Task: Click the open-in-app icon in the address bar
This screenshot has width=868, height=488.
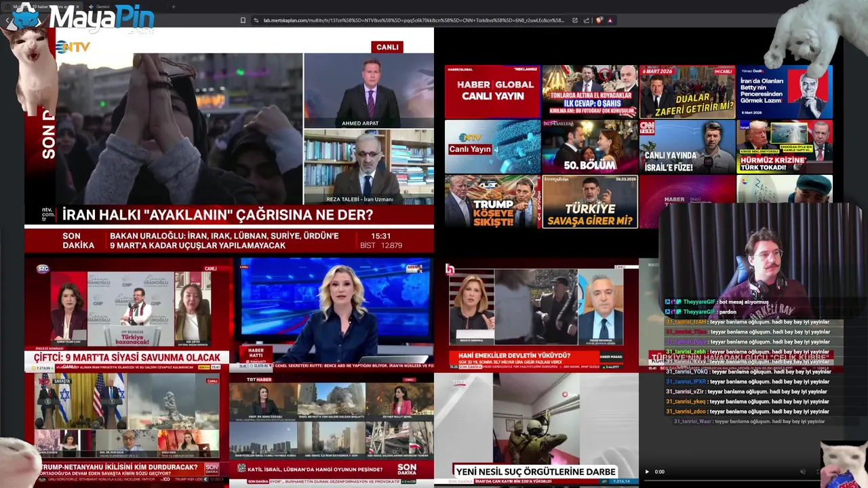Action: 575,20
